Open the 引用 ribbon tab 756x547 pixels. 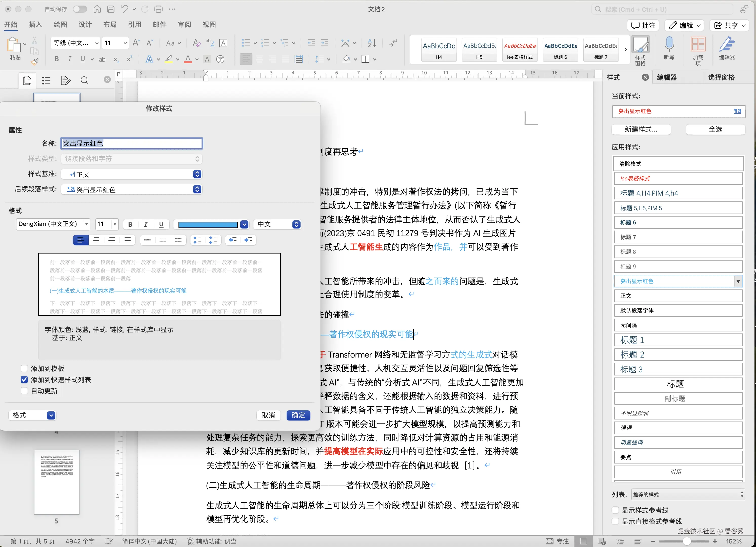(134, 25)
